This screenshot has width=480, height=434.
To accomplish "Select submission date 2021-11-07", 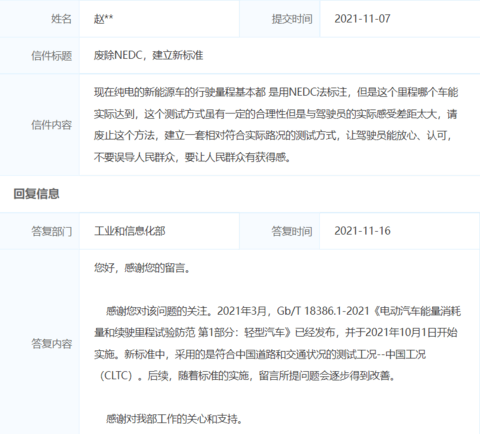I will pyautogui.click(x=362, y=19).
